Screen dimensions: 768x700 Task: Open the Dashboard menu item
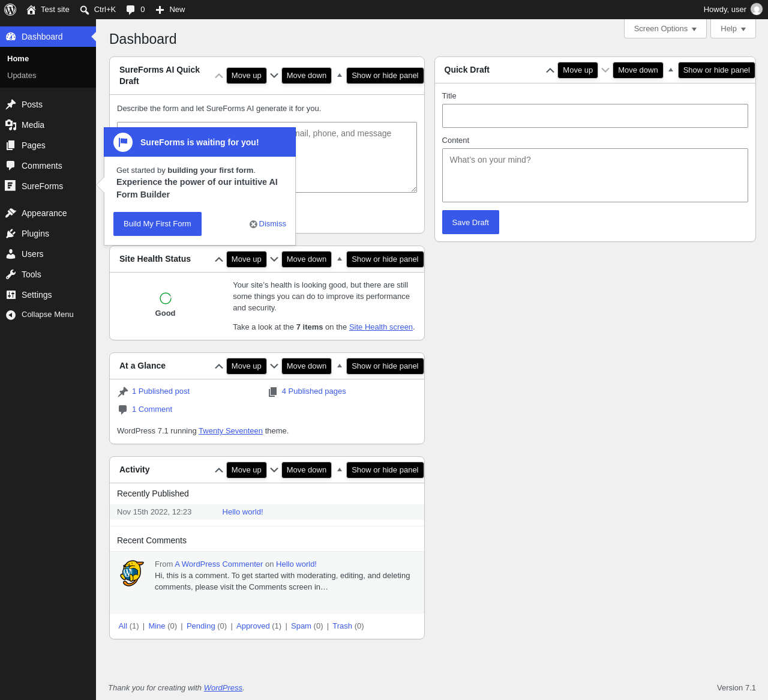(x=48, y=37)
